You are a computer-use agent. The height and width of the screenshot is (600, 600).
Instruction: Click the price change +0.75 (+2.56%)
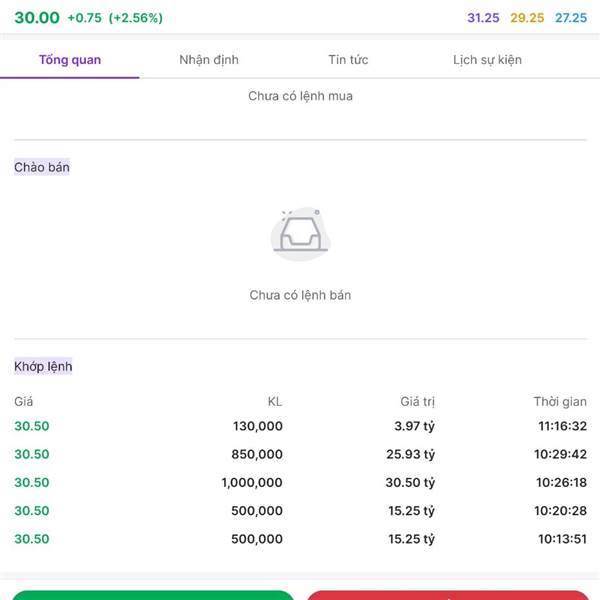[x=115, y=18]
